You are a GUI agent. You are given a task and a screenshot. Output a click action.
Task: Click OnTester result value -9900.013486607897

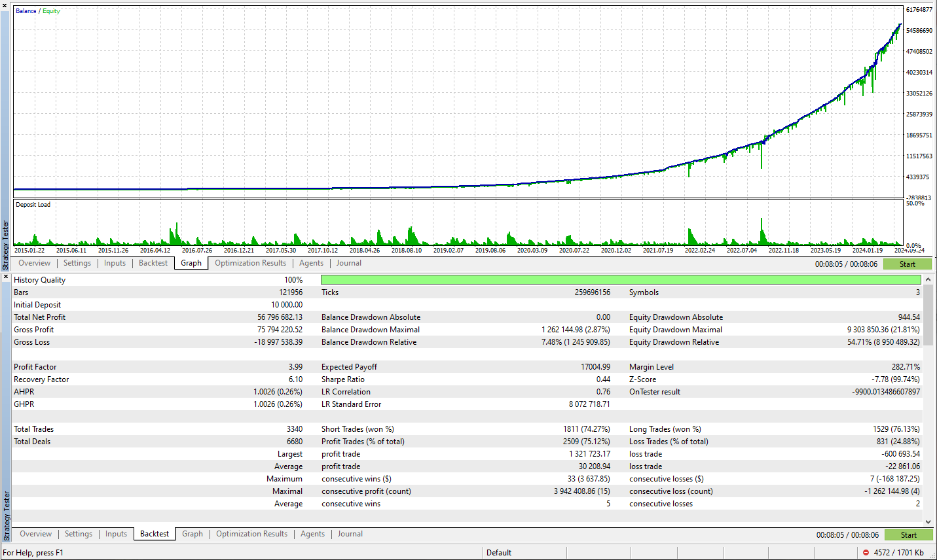(x=886, y=392)
